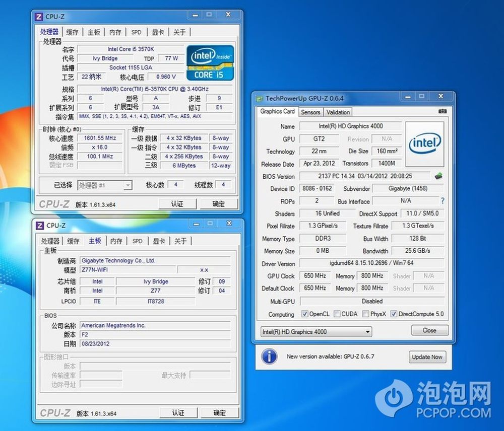Click the GPU-Z title bar app icon

click(259, 99)
